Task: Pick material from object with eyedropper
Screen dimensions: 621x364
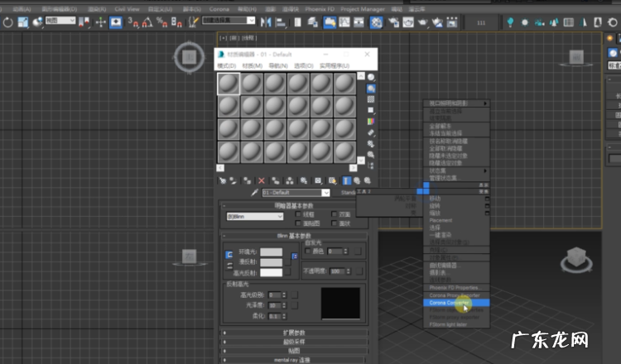Action: (x=255, y=193)
